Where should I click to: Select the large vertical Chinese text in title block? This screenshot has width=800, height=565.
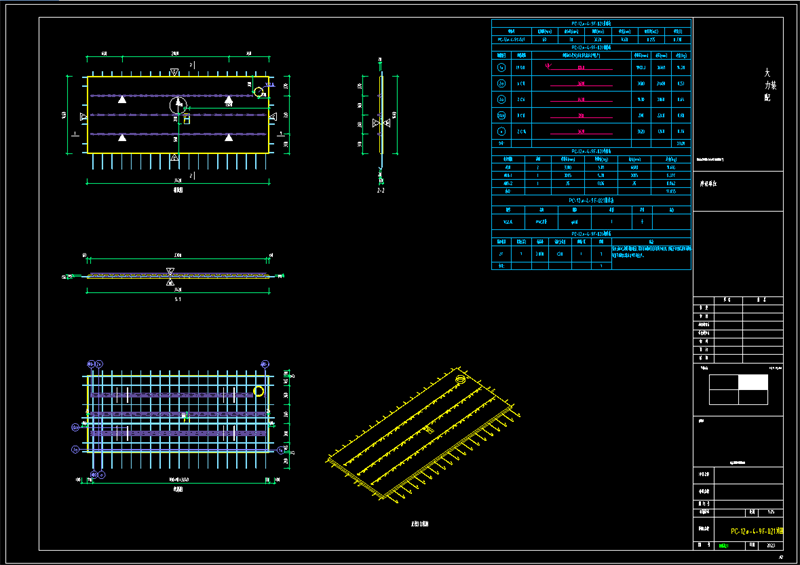[x=769, y=85]
